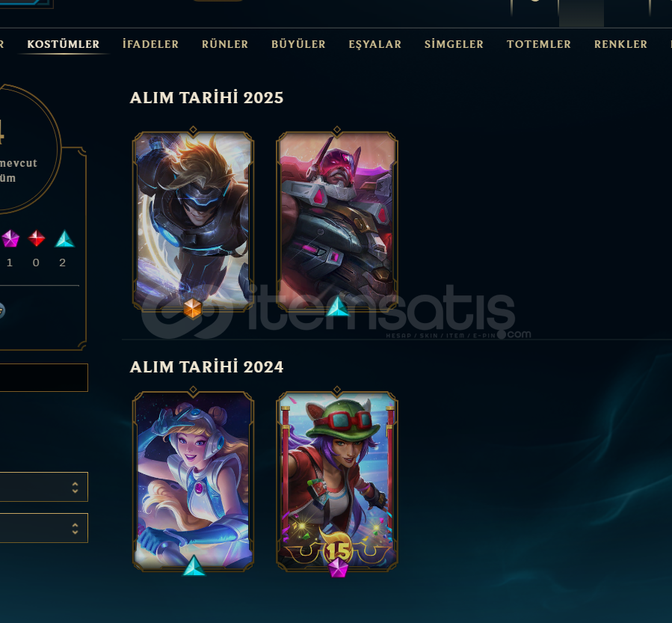The width and height of the screenshot is (672, 623).
Task: Open the upper sidebar dropdown selector
Action: (43, 487)
